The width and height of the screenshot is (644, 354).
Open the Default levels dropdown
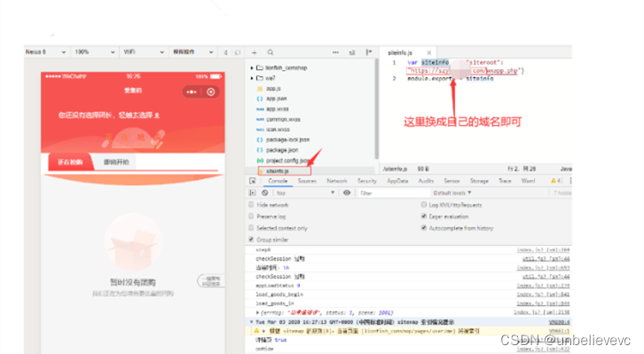click(452, 193)
